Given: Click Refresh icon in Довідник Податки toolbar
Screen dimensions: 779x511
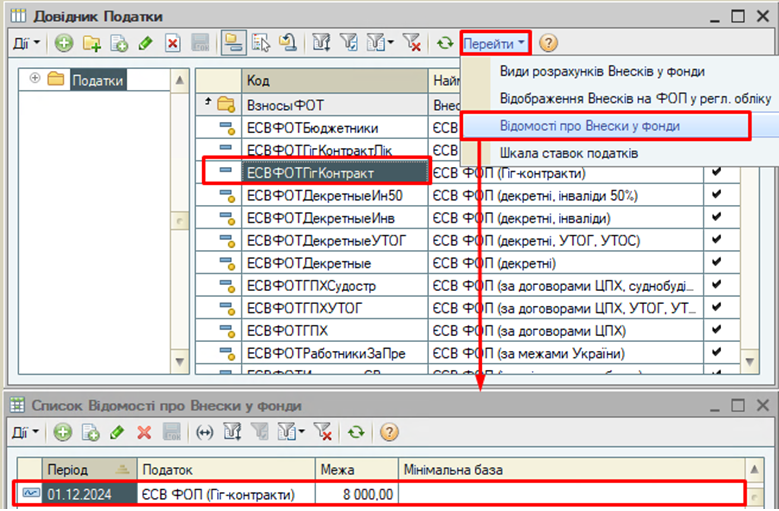Looking at the screenshot, I should (x=445, y=43).
